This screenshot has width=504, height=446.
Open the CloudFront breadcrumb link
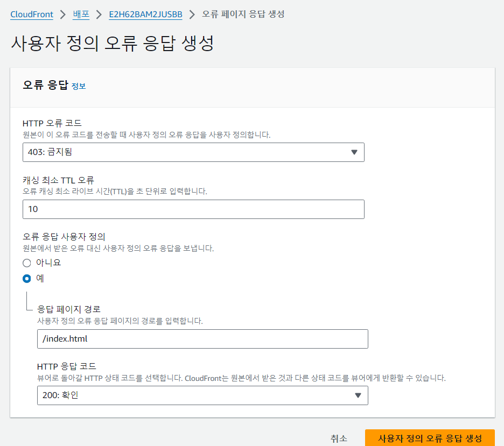pos(32,15)
